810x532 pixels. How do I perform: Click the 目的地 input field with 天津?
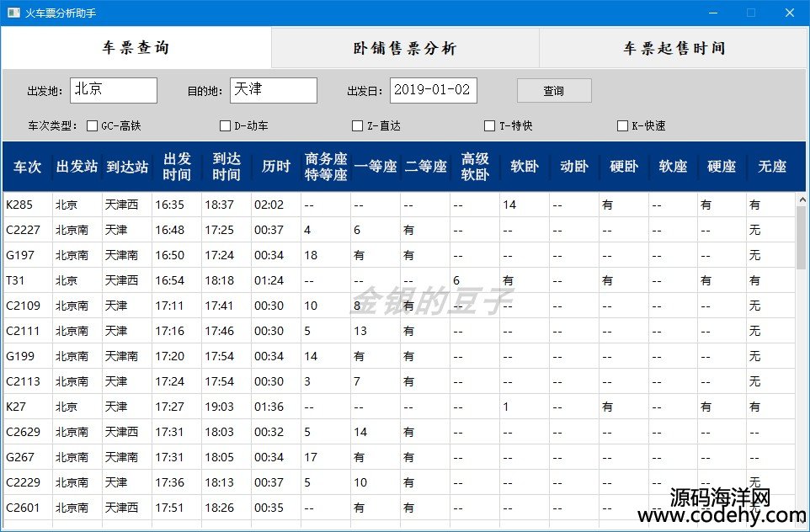point(274,90)
